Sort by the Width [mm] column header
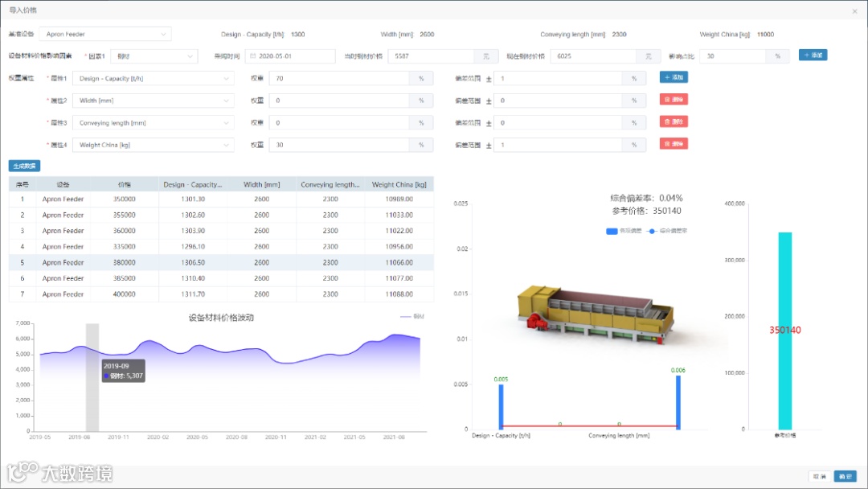This screenshot has height=489, width=868. pyautogui.click(x=261, y=184)
